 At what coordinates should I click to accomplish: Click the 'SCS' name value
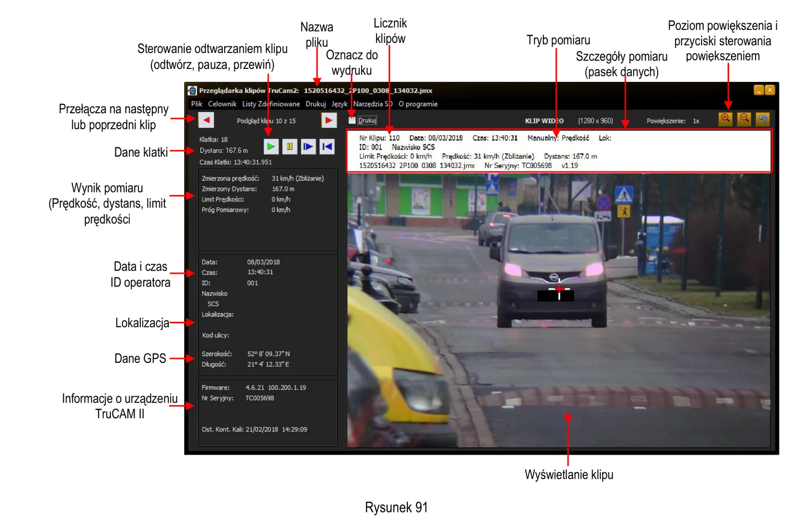pos(213,304)
